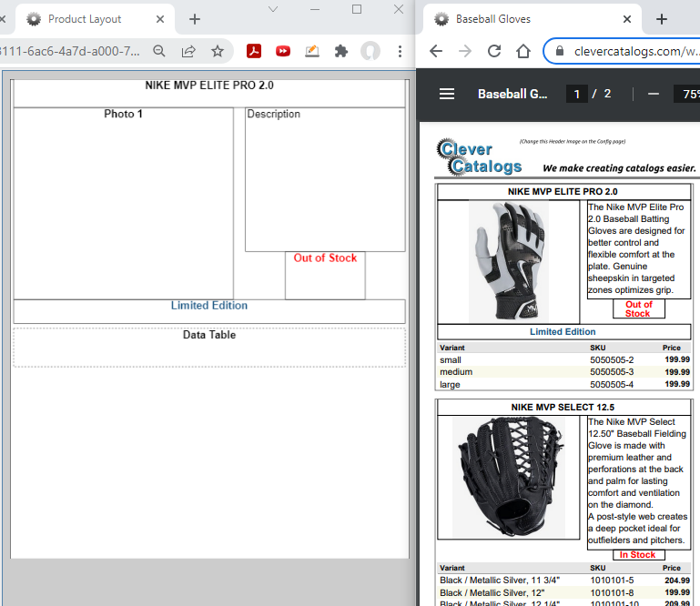This screenshot has width=700, height=606.
Task: Click the first Variant column header
Action: (451, 348)
